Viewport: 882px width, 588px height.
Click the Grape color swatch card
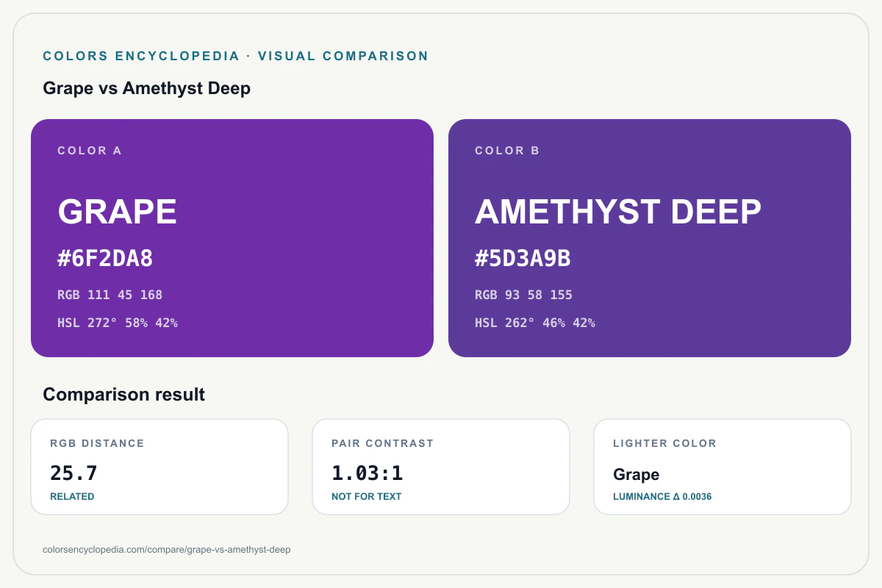tap(232, 238)
